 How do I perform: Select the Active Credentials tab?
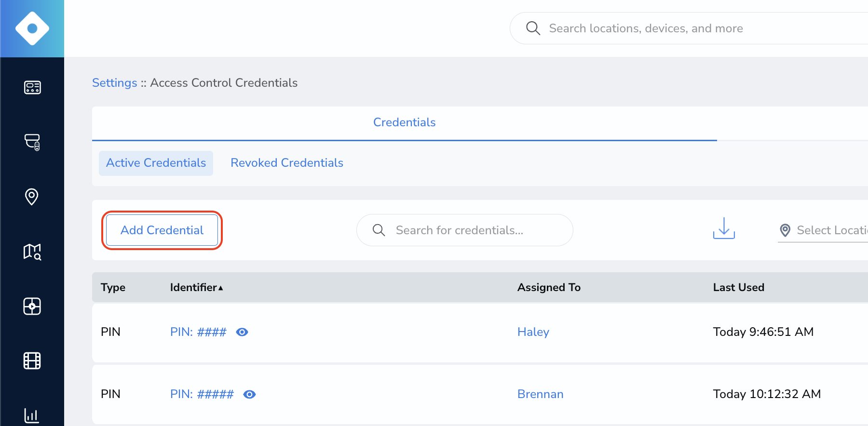[x=156, y=163]
